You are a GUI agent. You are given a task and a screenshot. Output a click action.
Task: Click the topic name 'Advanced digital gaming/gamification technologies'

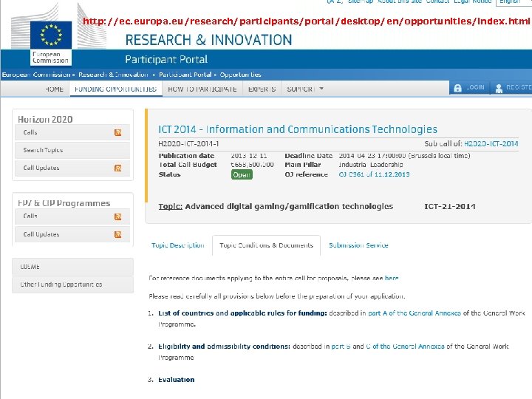click(x=289, y=207)
